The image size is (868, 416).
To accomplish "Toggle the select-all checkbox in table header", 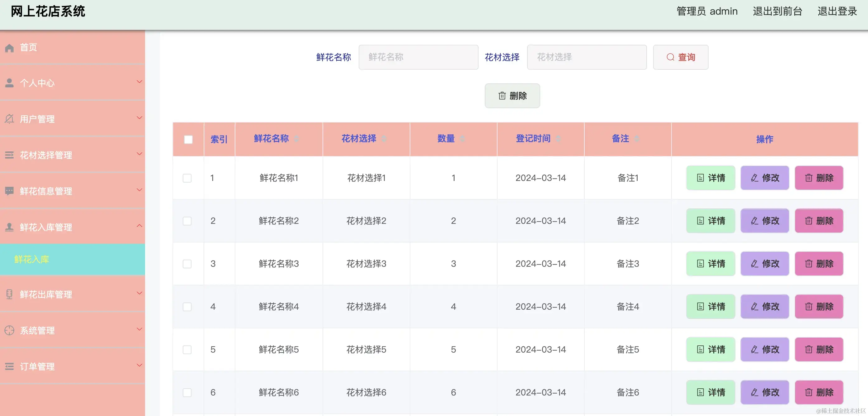I will point(188,139).
